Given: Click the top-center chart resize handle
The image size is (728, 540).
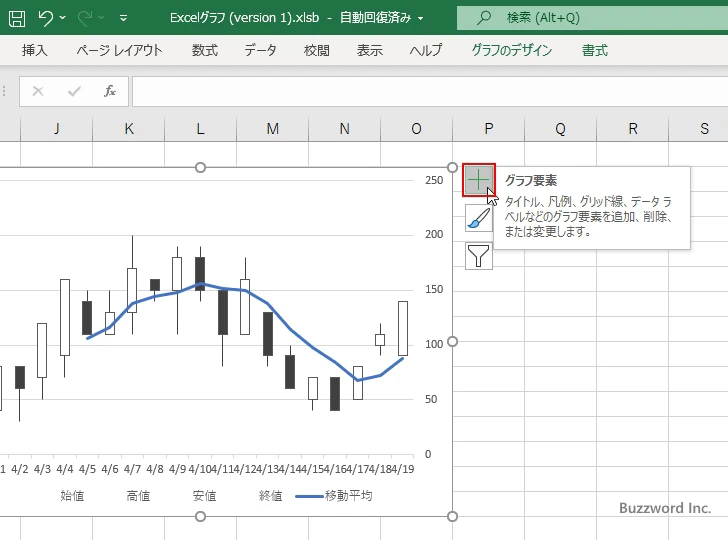Looking at the screenshot, I should [x=200, y=168].
